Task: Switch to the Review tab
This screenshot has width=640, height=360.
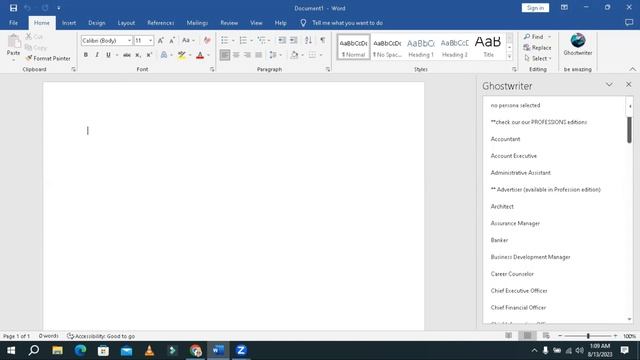Action: pyautogui.click(x=229, y=23)
